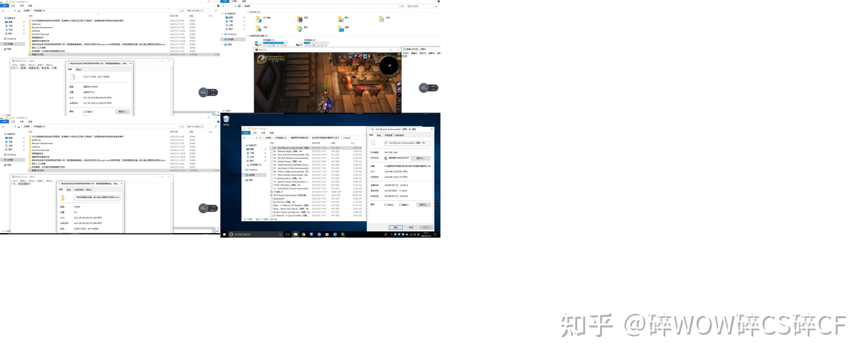Open File Explorer from the taskbar
The height and width of the screenshot is (360, 868).
point(295,234)
